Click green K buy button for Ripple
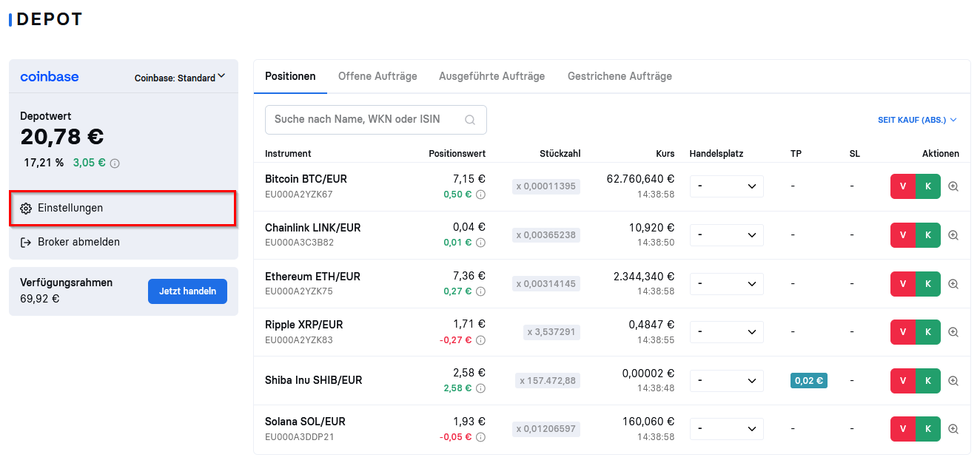 (928, 332)
